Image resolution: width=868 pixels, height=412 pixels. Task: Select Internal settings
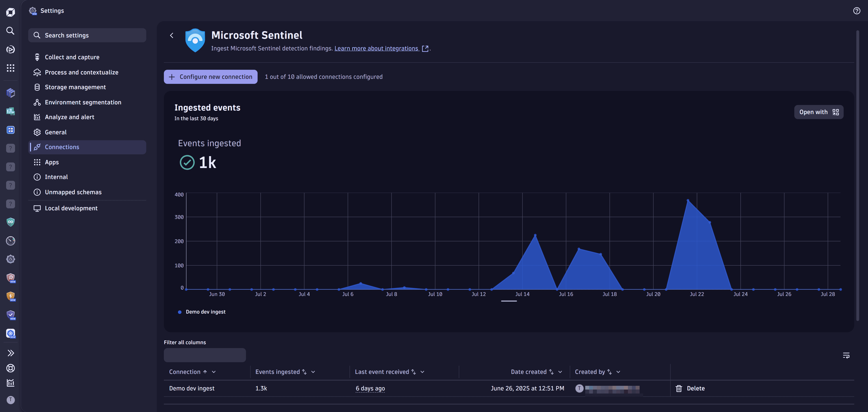87,177
